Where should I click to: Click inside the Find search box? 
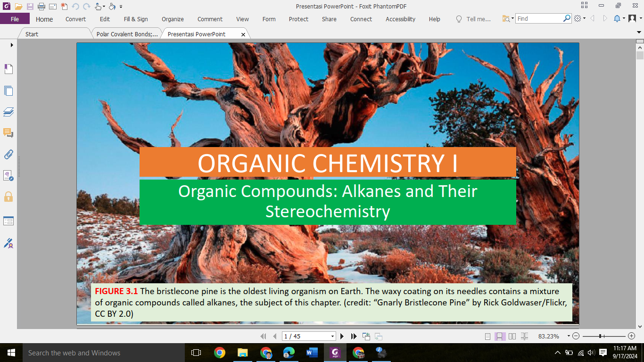538,19
